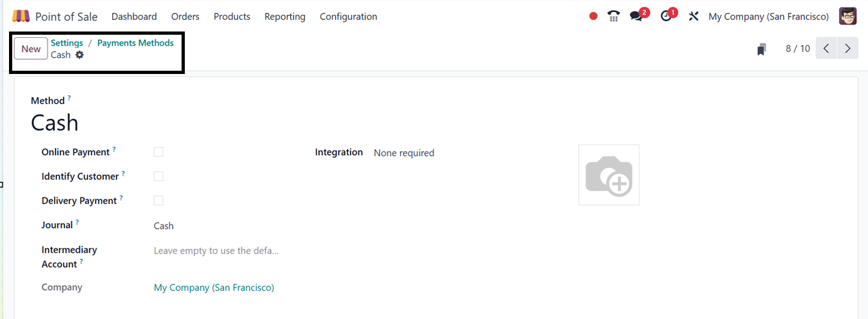Tick the Identify Customer checkbox

(x=158, y=177)
